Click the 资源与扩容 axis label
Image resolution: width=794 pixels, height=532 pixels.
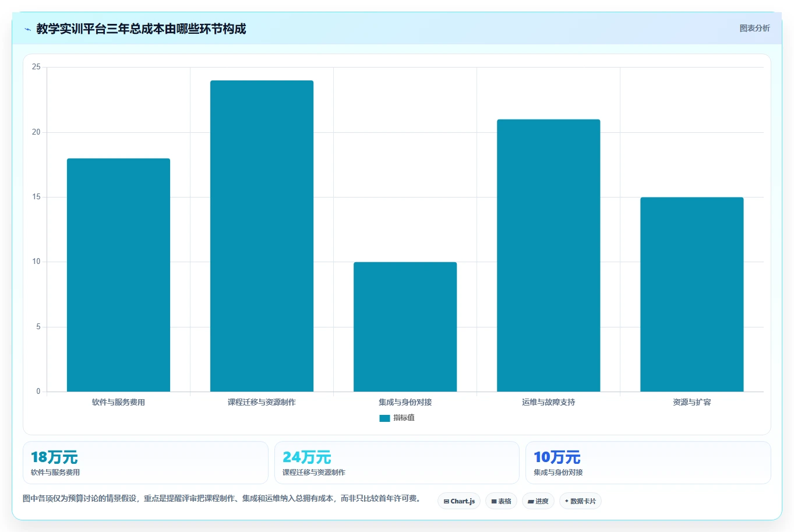pyautogui.click(x=691, y=402)
